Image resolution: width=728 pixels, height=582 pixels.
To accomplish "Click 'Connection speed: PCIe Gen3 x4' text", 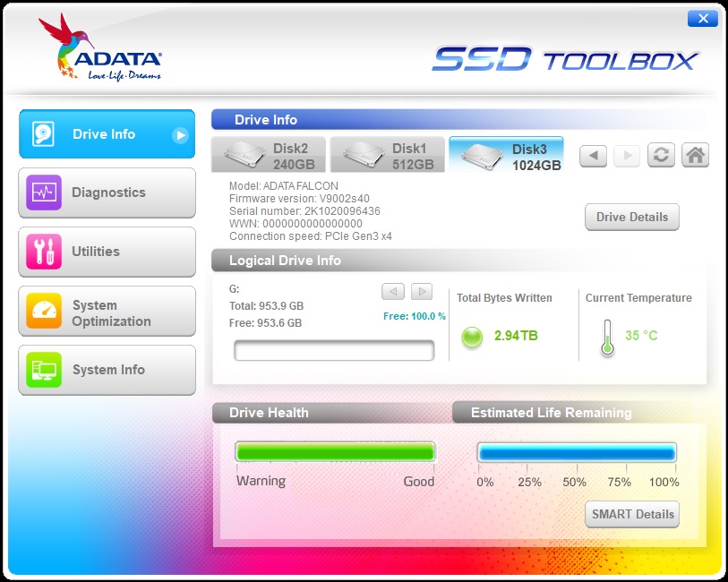I will pyautogui.click(x=311, y=236).
